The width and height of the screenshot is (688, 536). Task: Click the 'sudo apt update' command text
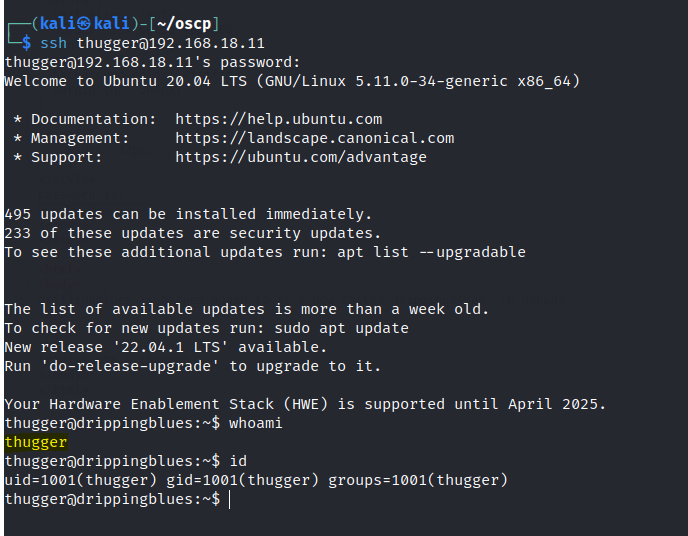coord(341,328)
